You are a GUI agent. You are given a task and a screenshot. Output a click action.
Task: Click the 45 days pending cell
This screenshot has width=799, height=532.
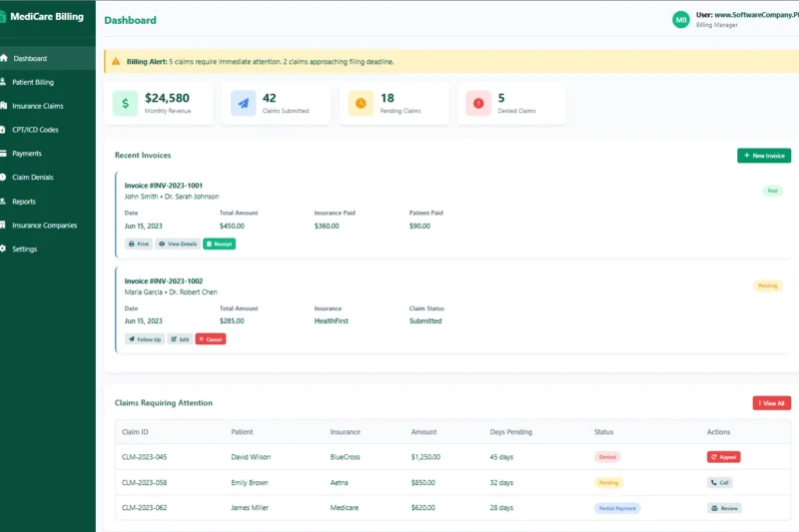(501, 457)
